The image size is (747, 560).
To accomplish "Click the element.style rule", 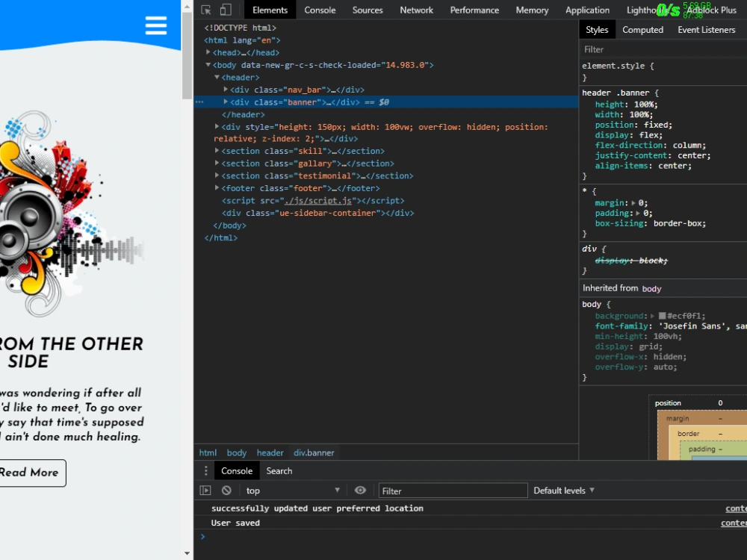I will pyautogui.click(x=618, y=66).
